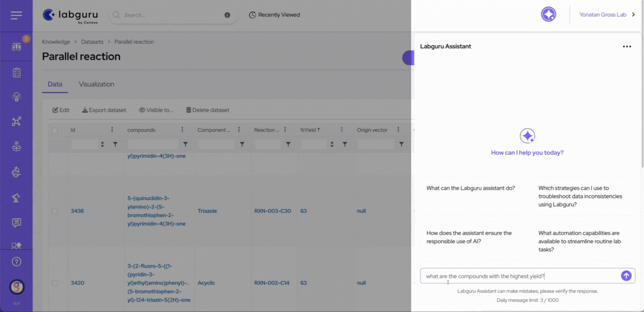The width and height of the screenshot is (644, 312).
Task: Open the Labguru Assistant sparkle icon in header
Action: (x=548, y=14)
